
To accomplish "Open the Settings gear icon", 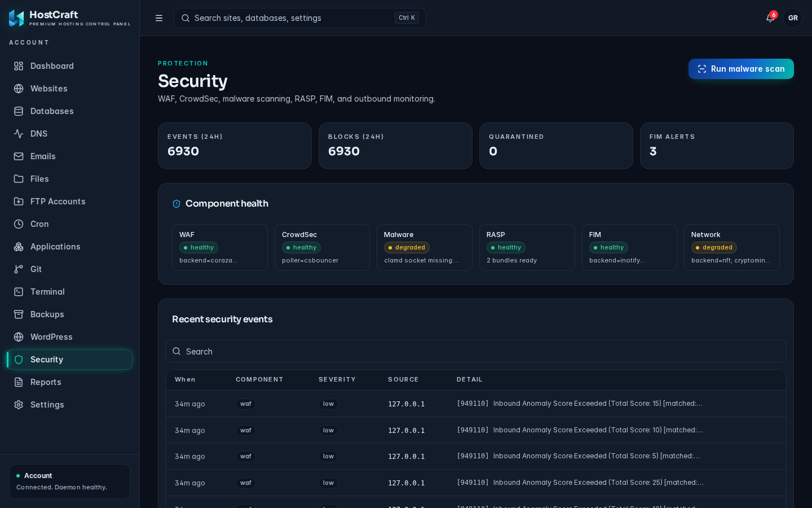I will tap(19, 405).
